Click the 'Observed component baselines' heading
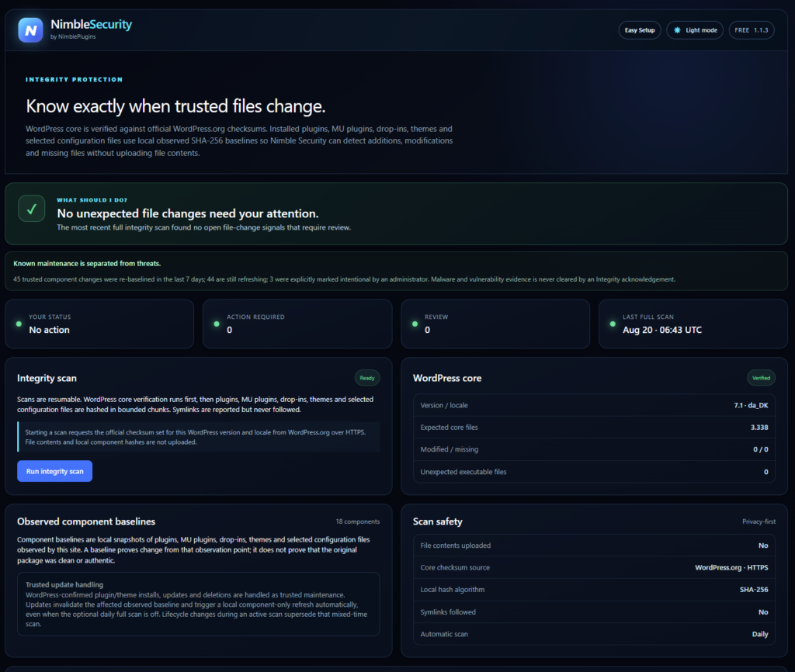The image size is (795, 672). (86, 521)
